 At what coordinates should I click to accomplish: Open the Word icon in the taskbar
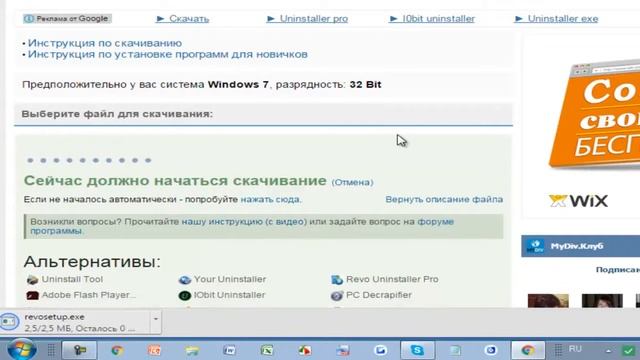coord(229,350)
